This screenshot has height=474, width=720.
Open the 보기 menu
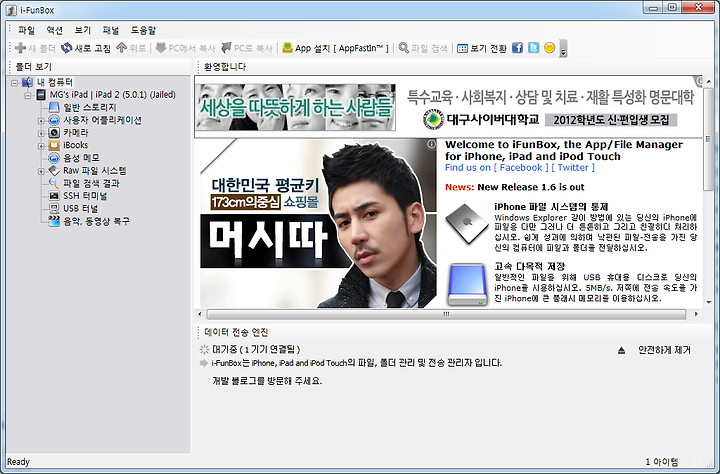[x=83, y=30]
